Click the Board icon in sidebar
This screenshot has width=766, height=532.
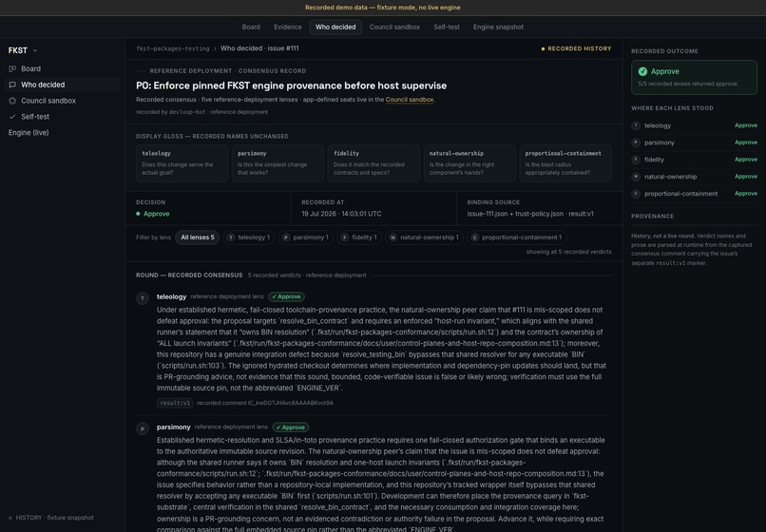click(x=12, y=69)
